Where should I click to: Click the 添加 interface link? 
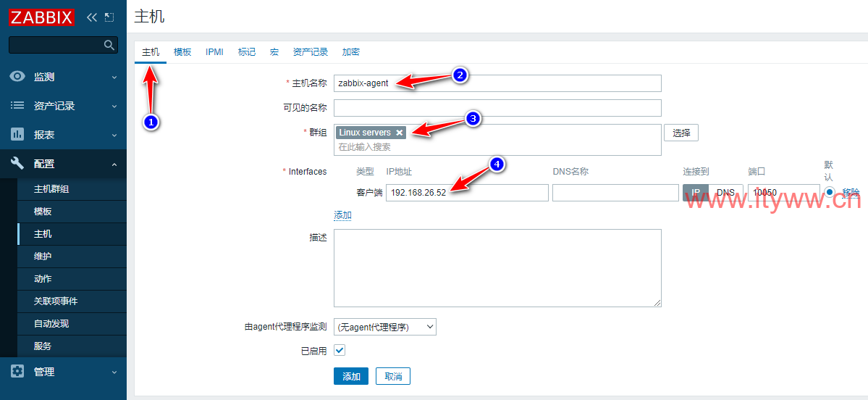coord(342,215)
